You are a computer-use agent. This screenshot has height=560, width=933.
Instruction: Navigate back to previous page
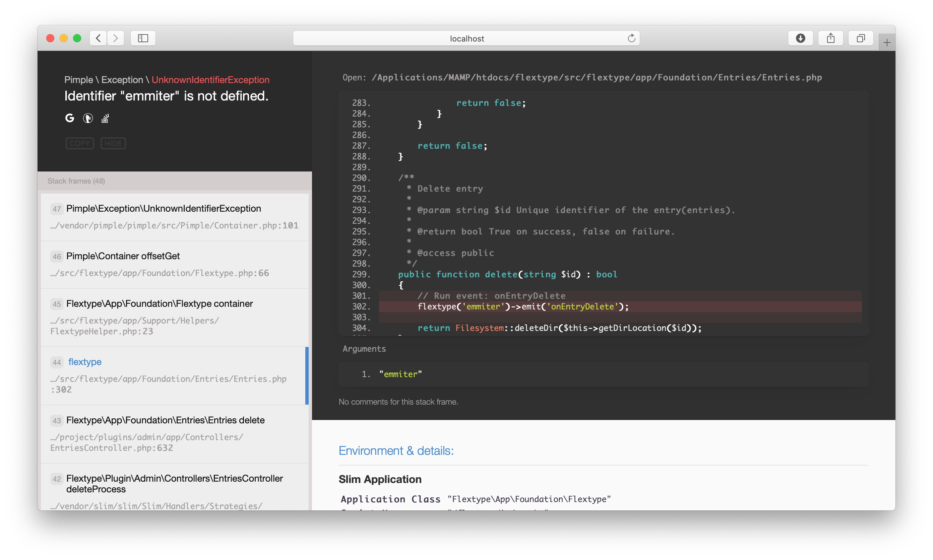point(98,38)
